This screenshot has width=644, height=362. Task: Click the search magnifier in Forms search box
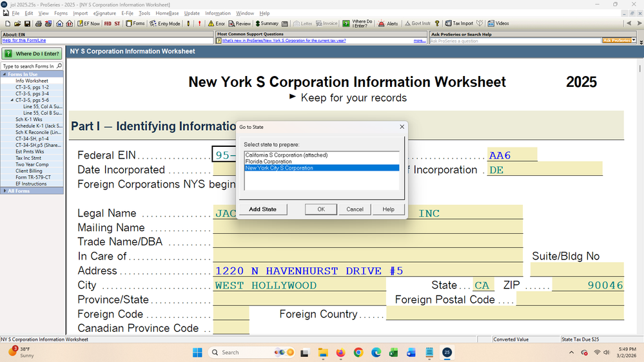[x=59, y=66]
